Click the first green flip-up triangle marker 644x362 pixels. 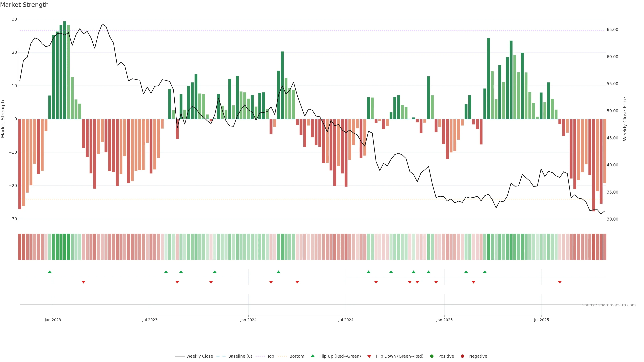click(x=50, y=272)
